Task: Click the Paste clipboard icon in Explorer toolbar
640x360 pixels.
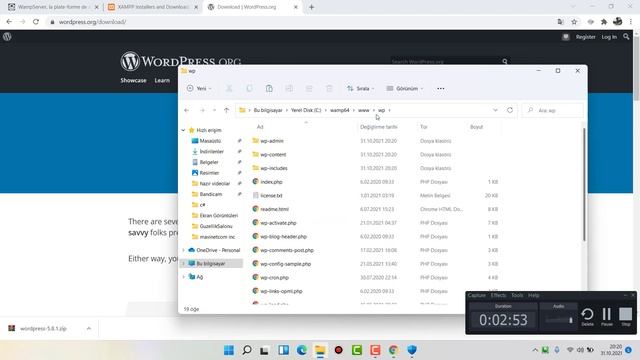Action: [x=269, y=89]
